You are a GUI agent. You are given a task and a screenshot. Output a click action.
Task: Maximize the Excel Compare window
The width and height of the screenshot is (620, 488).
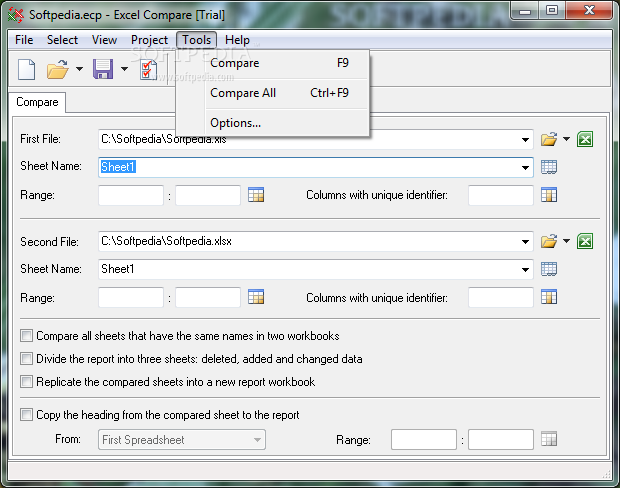point(552,11)
